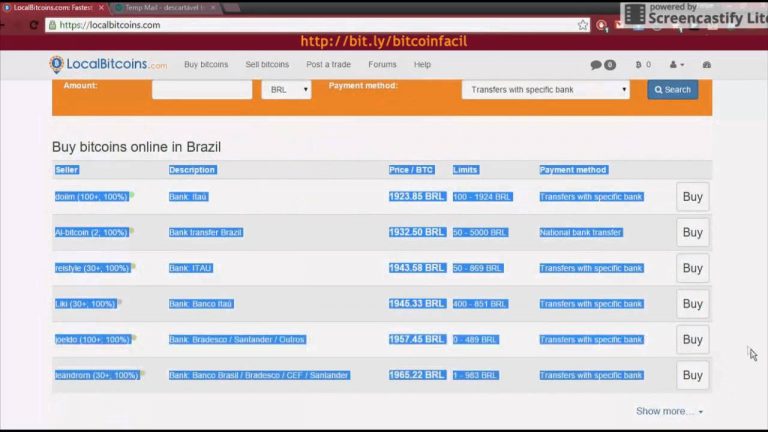Buy from the 1923.85 BRL offer
This screenshot has height=432, width=768.
click(693, 197)
